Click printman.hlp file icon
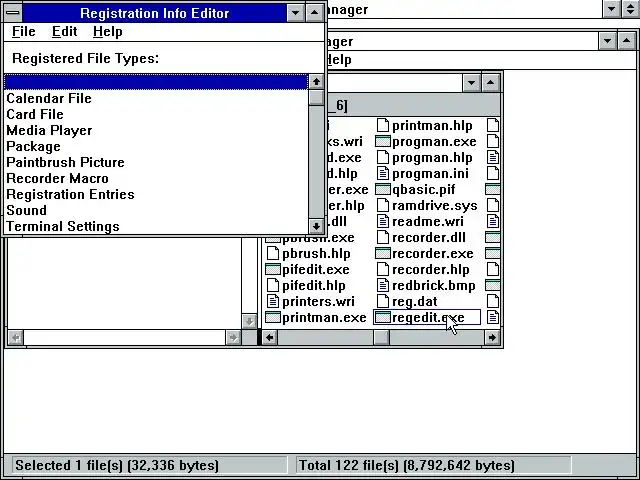The image size is (640, 480). pos(382,125)
